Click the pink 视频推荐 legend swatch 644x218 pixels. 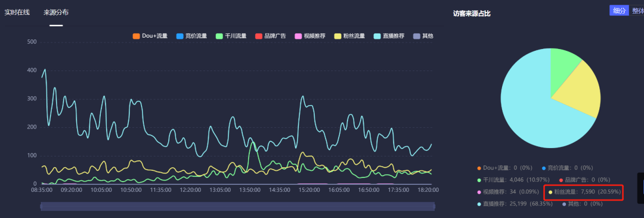(x=298, y=36)
